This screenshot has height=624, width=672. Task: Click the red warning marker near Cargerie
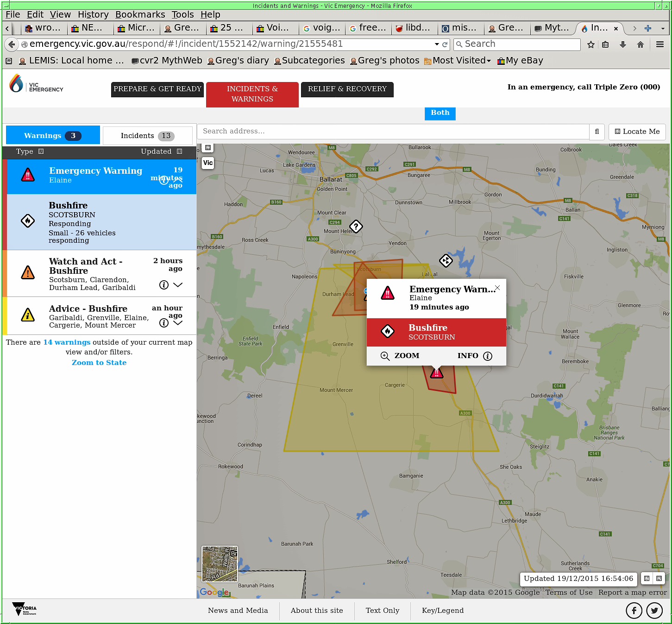[x=437, y=373]
